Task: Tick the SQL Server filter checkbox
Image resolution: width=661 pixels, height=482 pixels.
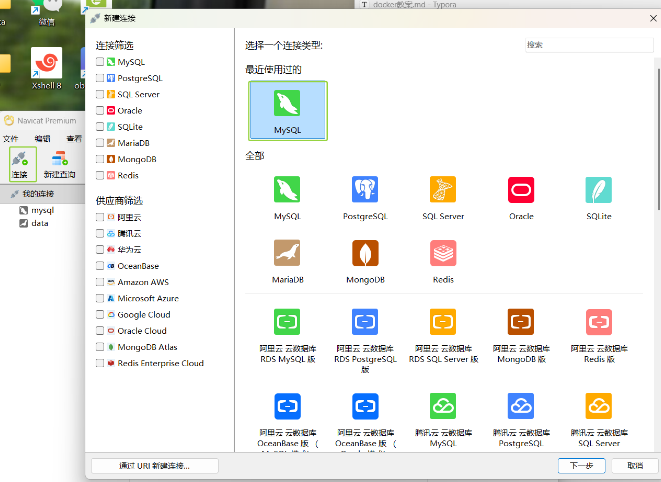Action: pyautogui.click(x=100, y=94)
